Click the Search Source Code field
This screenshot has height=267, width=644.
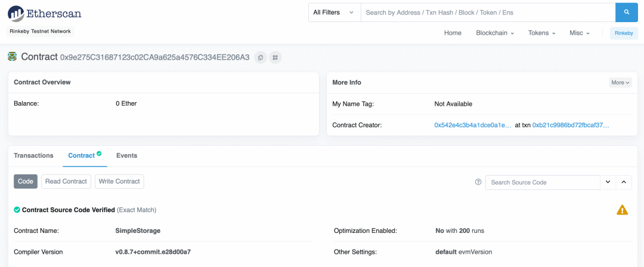click(543, 182)
